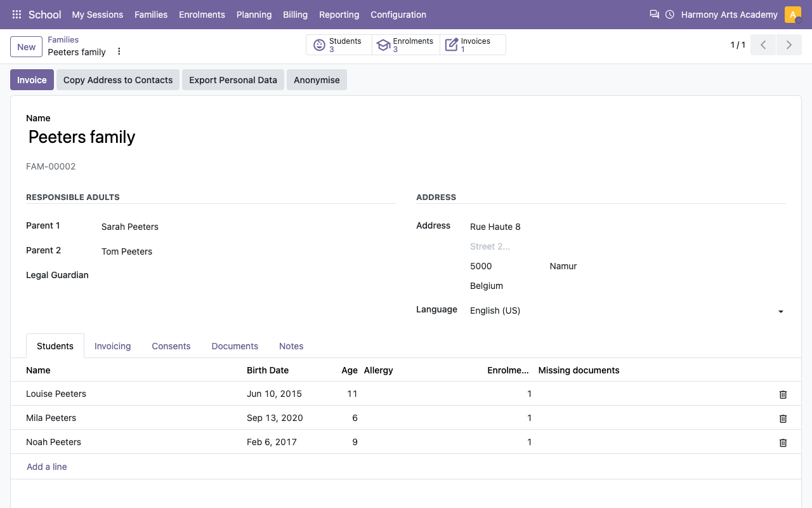Click the Families breadcrumb link
This screenshot has height=508, width=812.
click(x=63, y=39)
